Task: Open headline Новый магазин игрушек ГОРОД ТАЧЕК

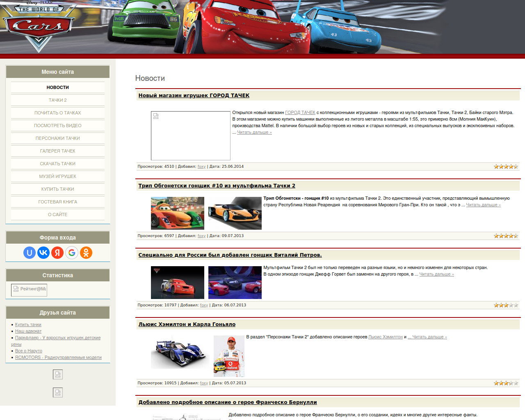Action: tap(194, 96)
